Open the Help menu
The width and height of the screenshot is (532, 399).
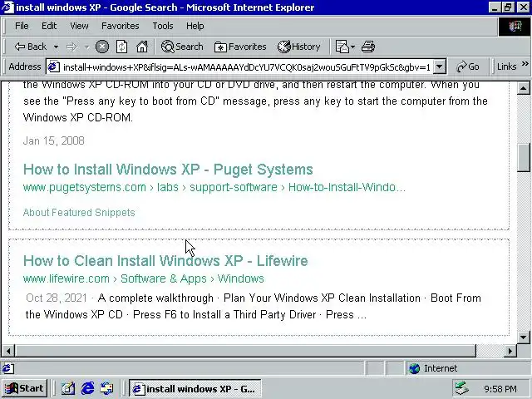coord(195,26)
